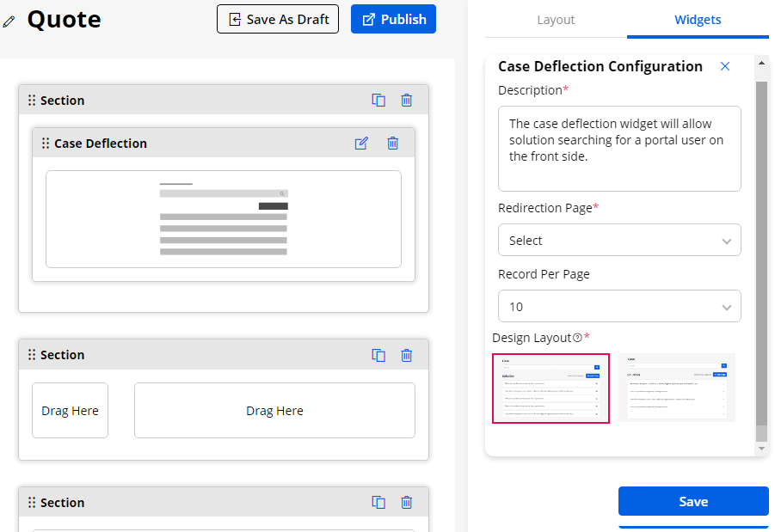Duplicate the section containing Case Deflection
Viewport: 775px width, 532px height.
pyautogui.click(x=378, y=100)
